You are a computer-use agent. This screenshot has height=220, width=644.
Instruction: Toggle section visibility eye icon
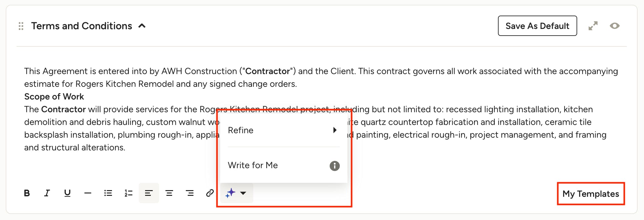pyautogui.click(x=614, y=26)
